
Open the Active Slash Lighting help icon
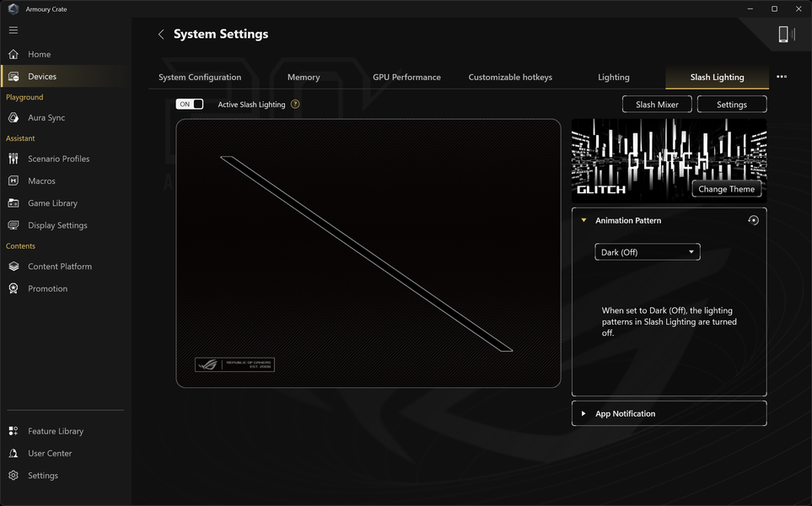[295, 104]
